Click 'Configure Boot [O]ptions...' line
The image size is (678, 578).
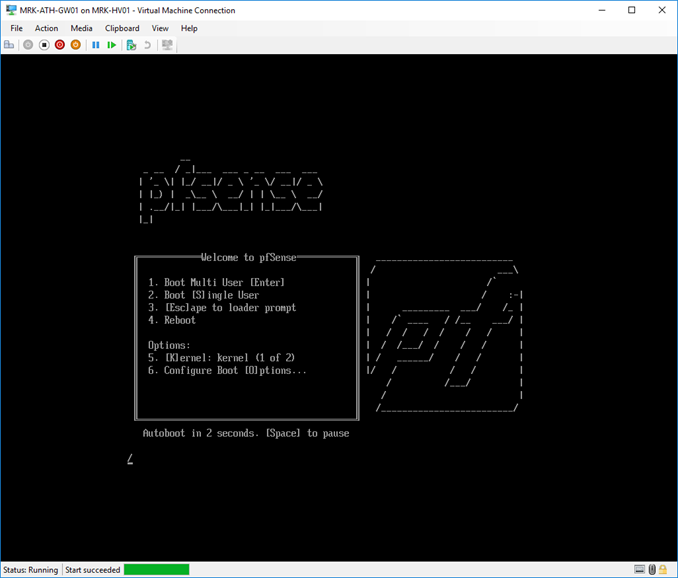click(227, 370)
